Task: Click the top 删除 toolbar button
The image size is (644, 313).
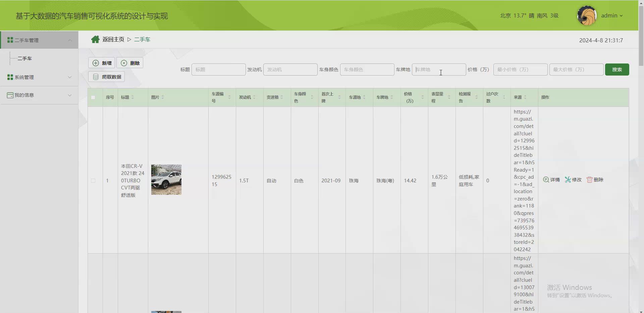Action: click(x=130, y=63)
